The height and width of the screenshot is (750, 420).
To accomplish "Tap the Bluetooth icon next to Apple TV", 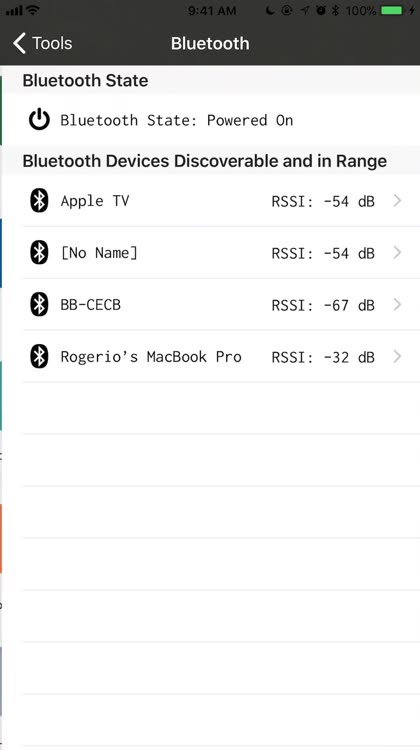I will pyautogui.click(x=39, y=200).
